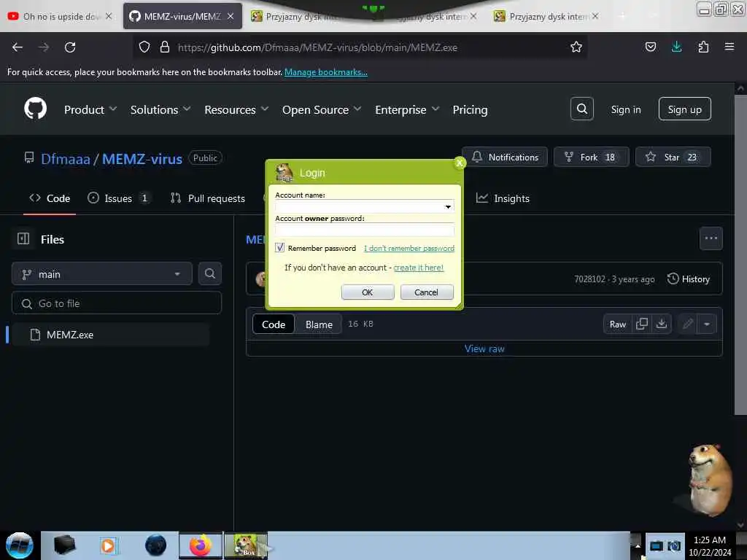This screenshot has height=560, width=747.
Task: Expand the Solutions menu
Action: click(160, 109)
